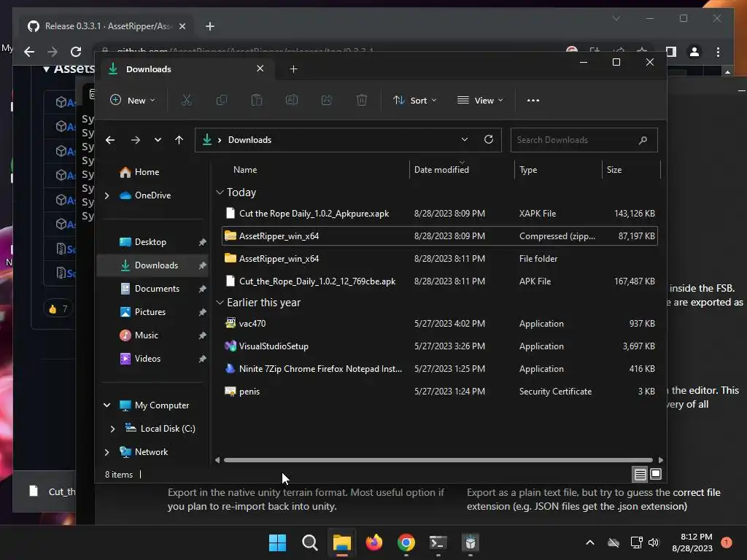Click File Explorer icon on taskbar
747x560 pixels.
pyautogui.click(x=341, y=542)
